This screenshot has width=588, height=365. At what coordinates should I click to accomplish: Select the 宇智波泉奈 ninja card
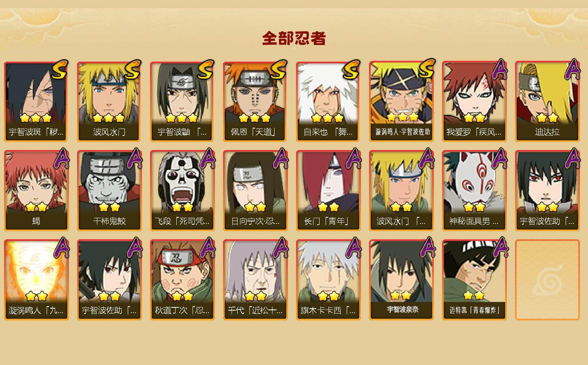[x=401, y=280]
